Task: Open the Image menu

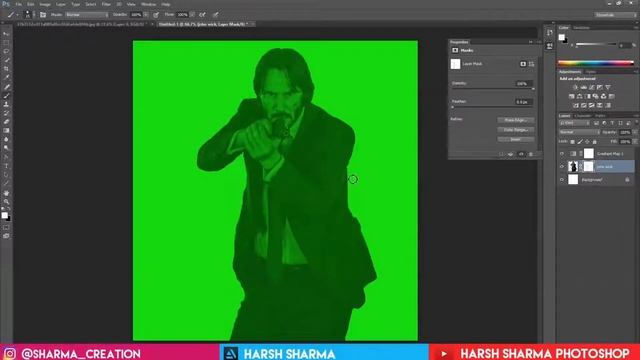Action: pyautogui.click(x=45, y=4)
